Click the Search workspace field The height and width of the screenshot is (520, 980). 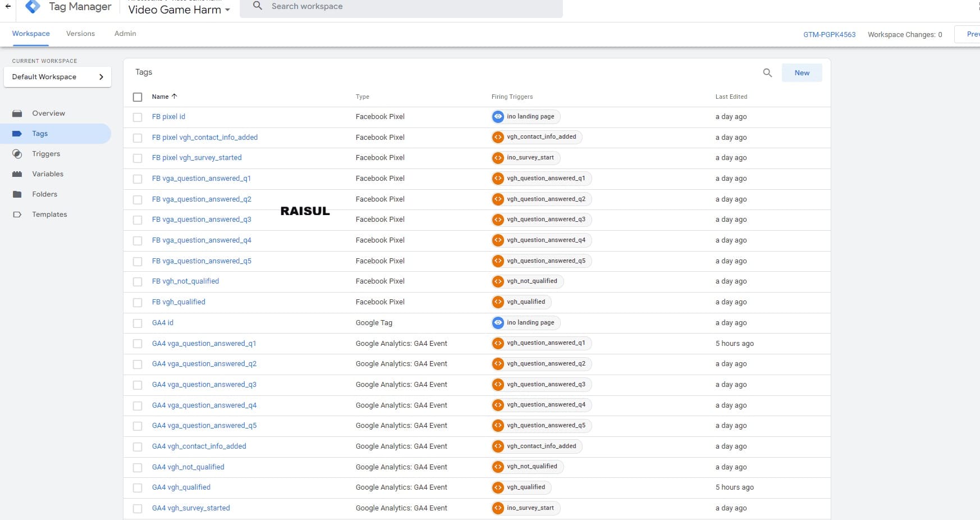401,7
